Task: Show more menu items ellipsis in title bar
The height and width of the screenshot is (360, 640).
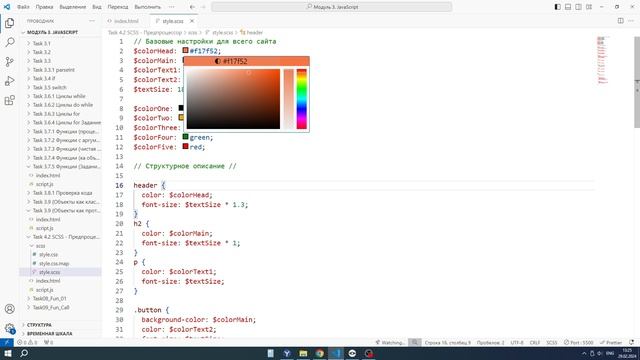Action: pyautogui.click(x=171, y=7)
